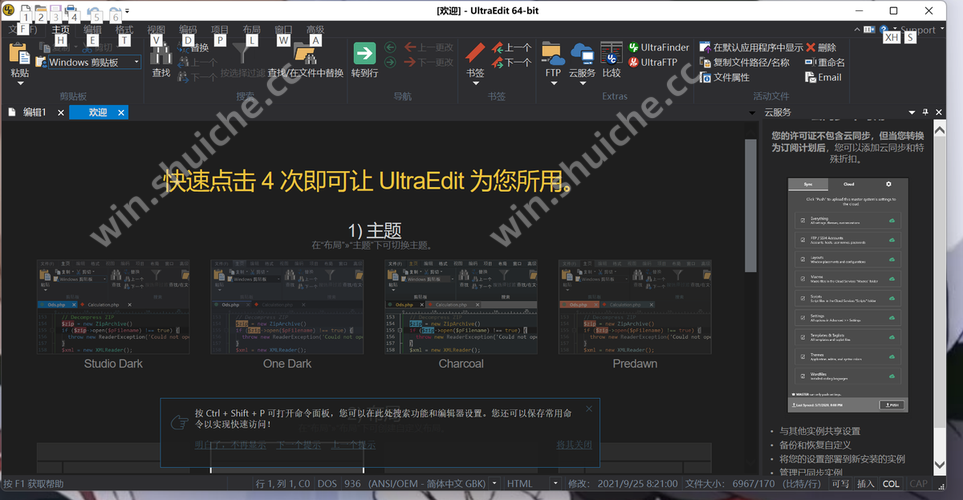Go to next change (下一更改)
The height and width of the screenshot is (500, 963).
[429, 62]
